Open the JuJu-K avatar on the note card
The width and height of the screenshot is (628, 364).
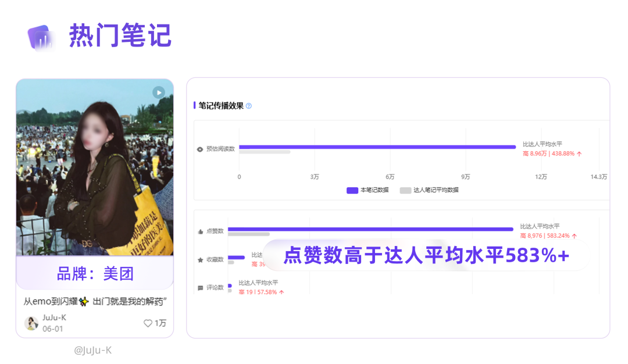(x=31, y=323)
